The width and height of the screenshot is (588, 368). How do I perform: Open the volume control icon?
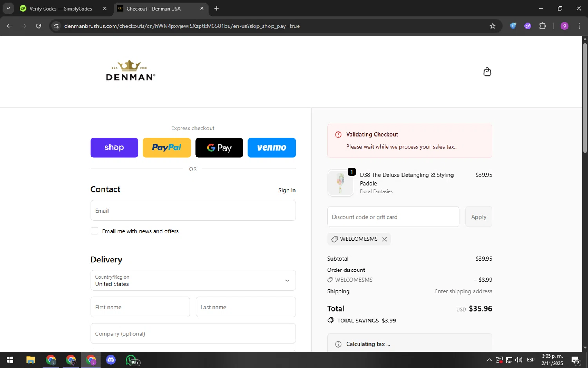pos(519,360)
